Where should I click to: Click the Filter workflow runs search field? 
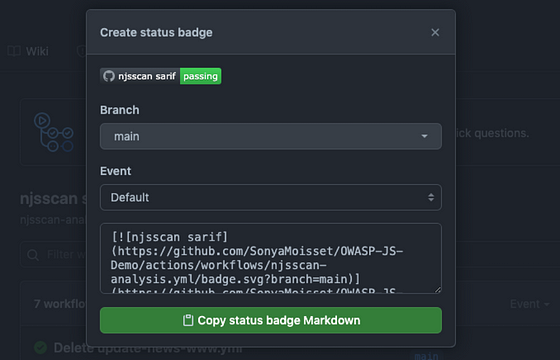tap(54, 255)
